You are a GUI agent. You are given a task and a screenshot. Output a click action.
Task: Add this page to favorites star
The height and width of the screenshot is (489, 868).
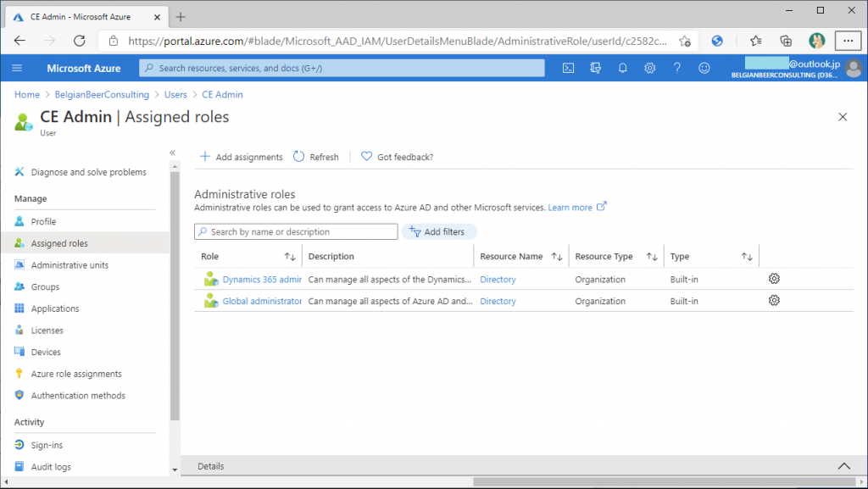pos(685,41)
